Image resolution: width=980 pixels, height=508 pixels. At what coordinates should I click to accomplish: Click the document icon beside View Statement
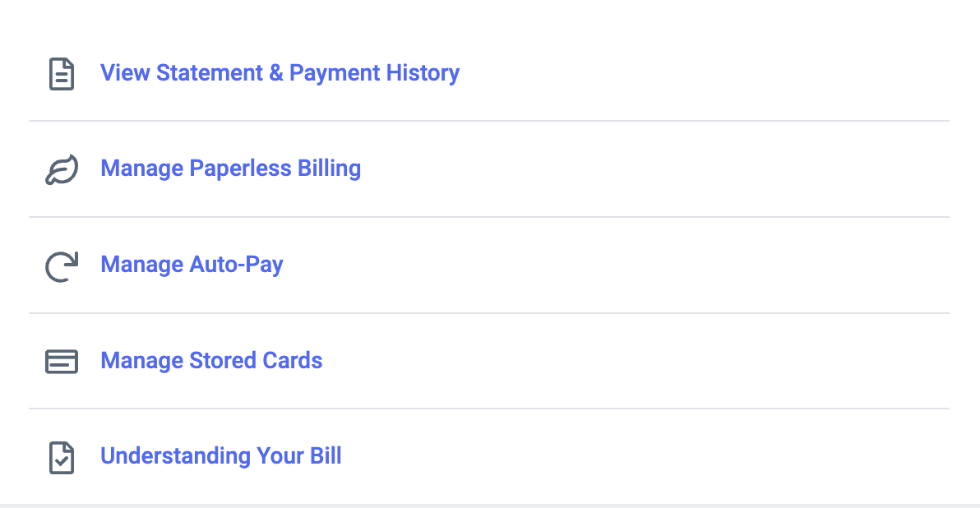pyautogui.click(x=62, y=74)
